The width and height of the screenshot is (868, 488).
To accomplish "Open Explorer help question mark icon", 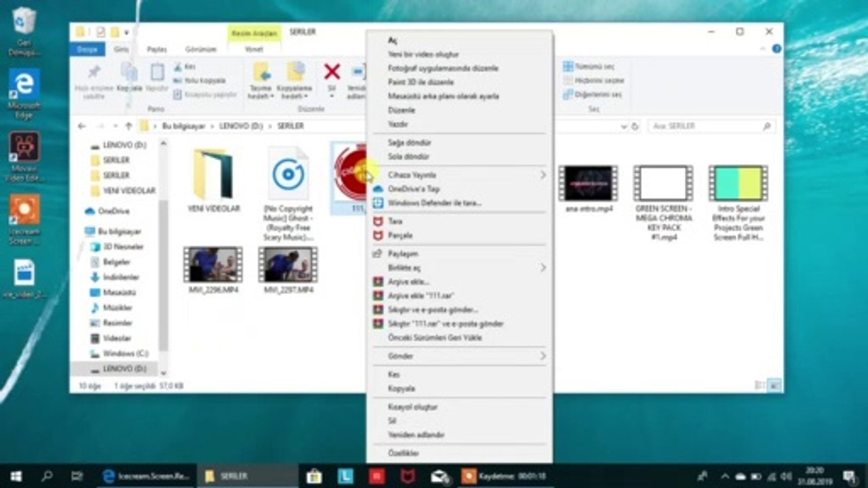I will (x=776, y=49).
